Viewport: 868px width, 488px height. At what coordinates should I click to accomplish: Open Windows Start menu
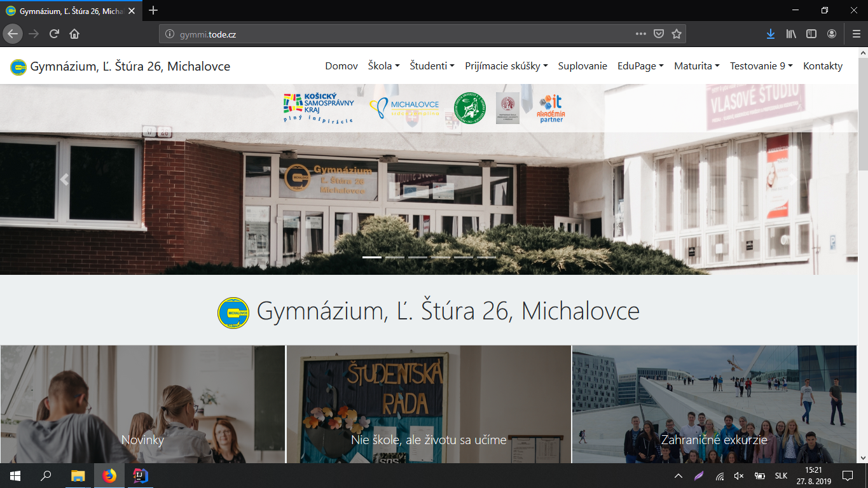point(15,475)
